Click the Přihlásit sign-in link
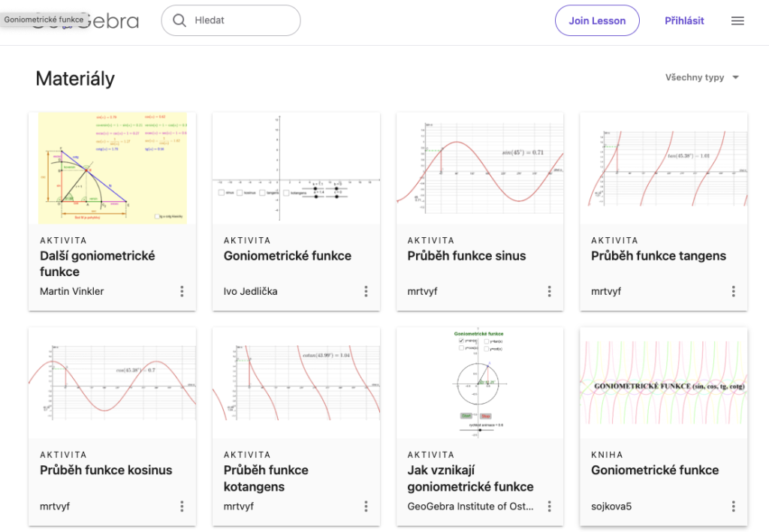The width and height of the screenshot is (769, 532). point(684,21)
